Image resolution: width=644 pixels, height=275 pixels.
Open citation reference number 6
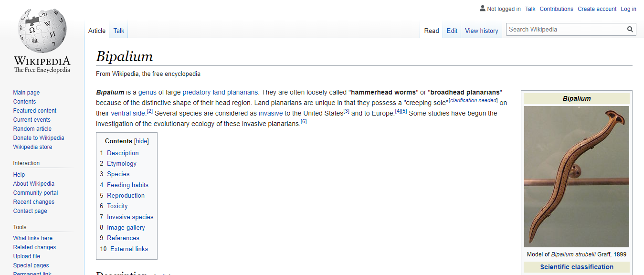coord(304,122)
